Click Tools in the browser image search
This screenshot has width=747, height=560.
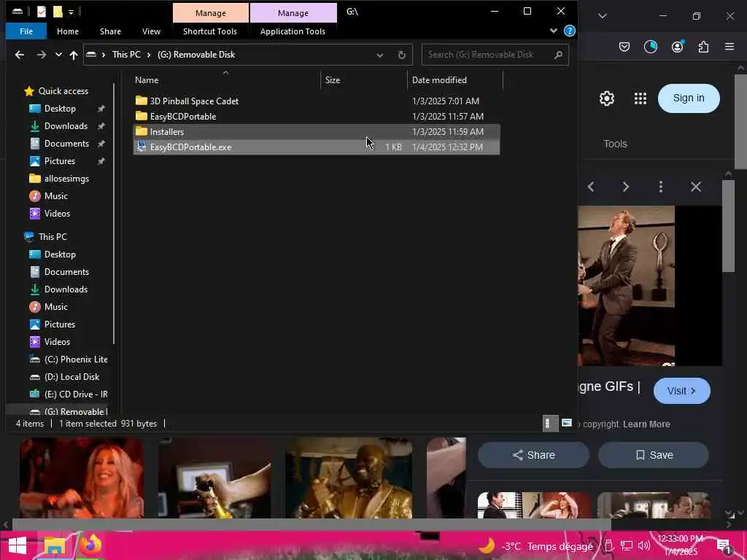pyautogui.click(x=615, y=144)
